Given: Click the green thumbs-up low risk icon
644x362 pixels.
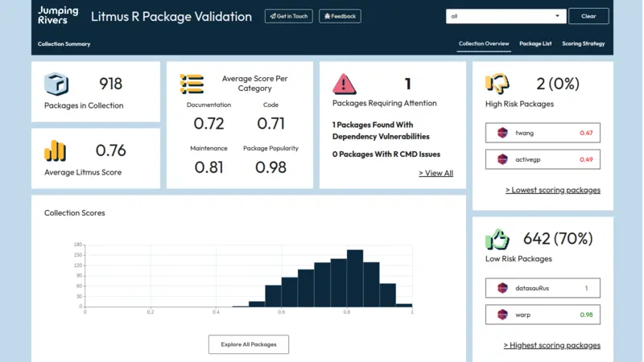Looking at the screenshot, I should (497, 239).
